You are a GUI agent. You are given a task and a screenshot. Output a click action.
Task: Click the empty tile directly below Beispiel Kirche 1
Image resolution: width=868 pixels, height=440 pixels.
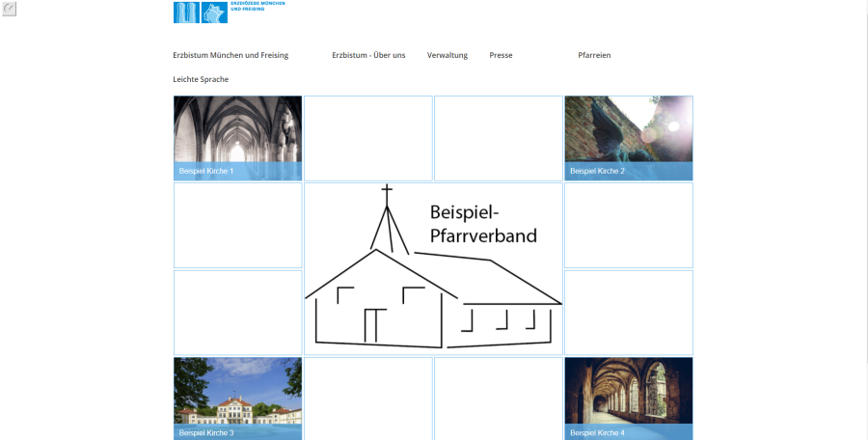[x=237, y=225]
